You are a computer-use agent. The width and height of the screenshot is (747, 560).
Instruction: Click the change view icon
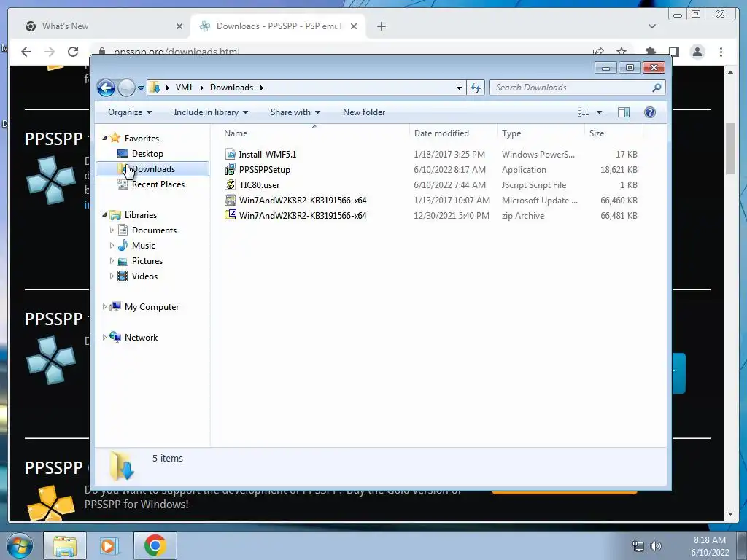584,112
